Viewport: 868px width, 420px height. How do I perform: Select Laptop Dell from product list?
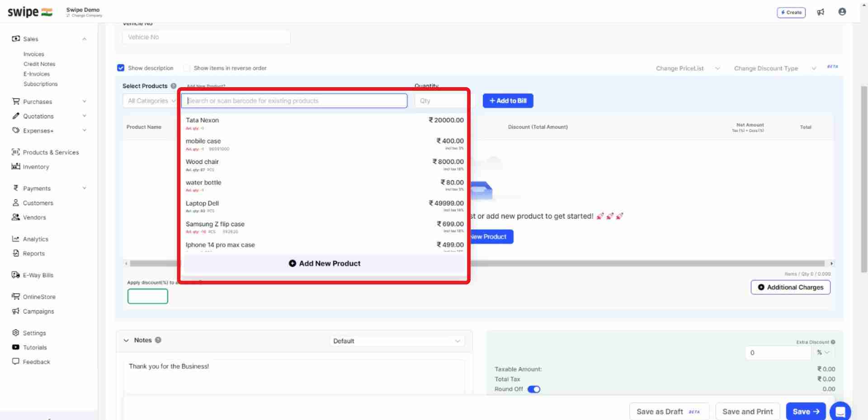pyautogui.click(x=325, y=206)
